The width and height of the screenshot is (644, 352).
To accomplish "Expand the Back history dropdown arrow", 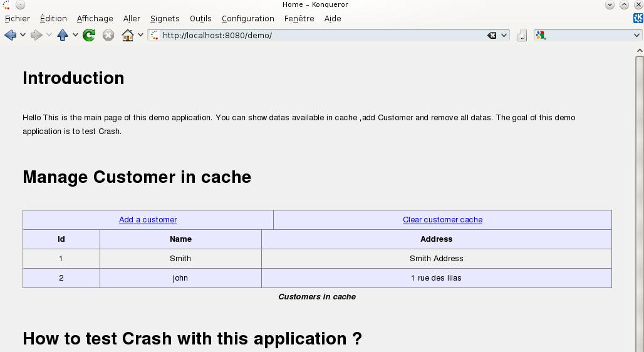I will [23, 35].
